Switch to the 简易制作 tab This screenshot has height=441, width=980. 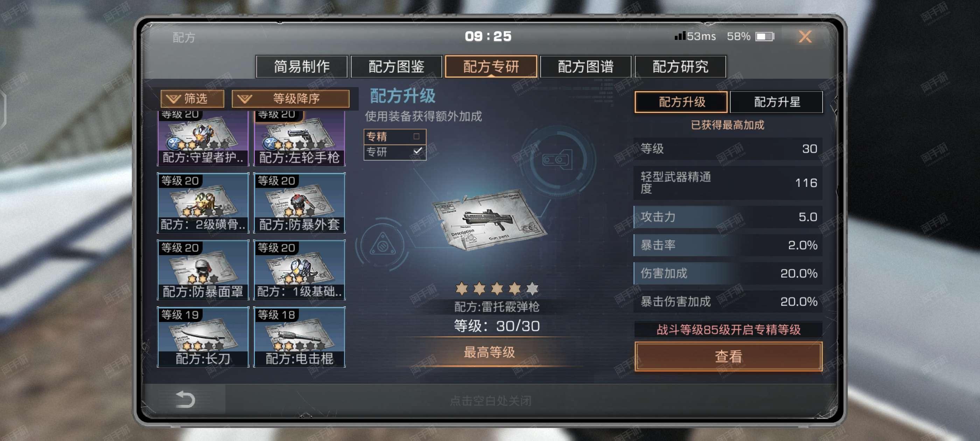pos(302,66)
